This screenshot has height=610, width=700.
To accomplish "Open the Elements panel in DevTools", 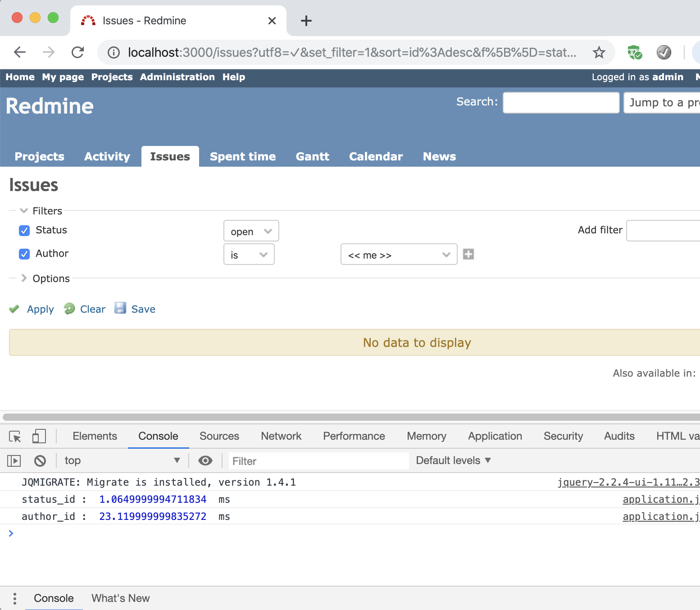I will [95, 436].
